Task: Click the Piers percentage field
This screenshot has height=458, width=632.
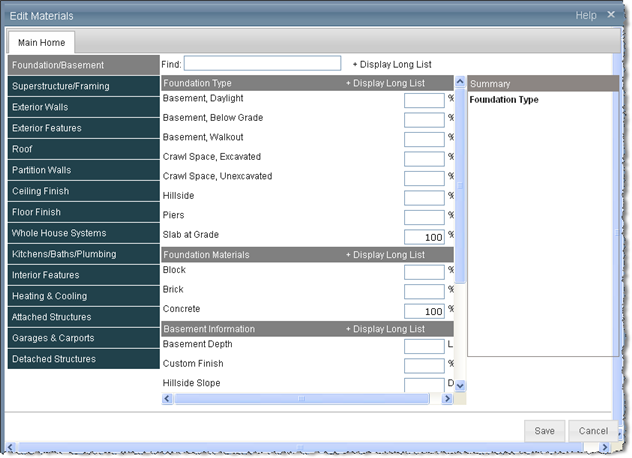Action: [x=424, y=217]
